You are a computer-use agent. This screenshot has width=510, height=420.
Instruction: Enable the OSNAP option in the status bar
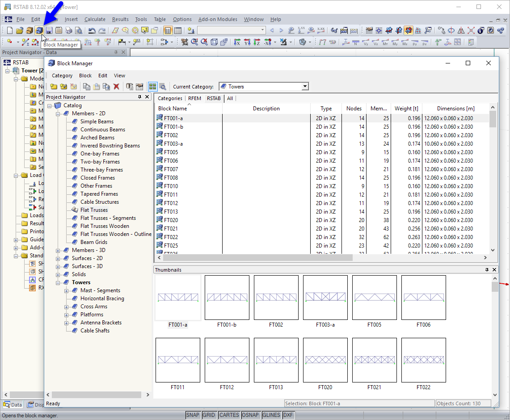[x=250, y=415]
